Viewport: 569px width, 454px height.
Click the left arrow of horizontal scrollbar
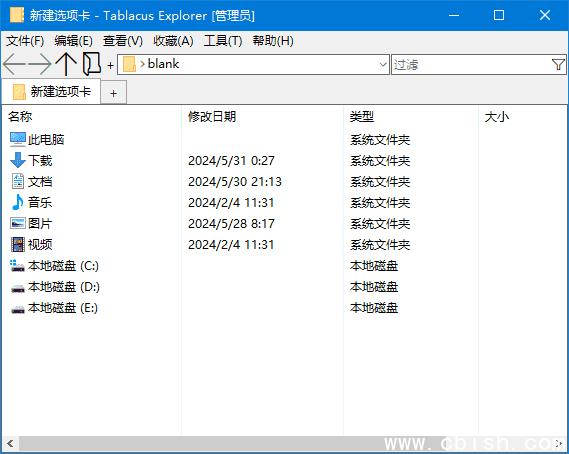coord(10,443)
